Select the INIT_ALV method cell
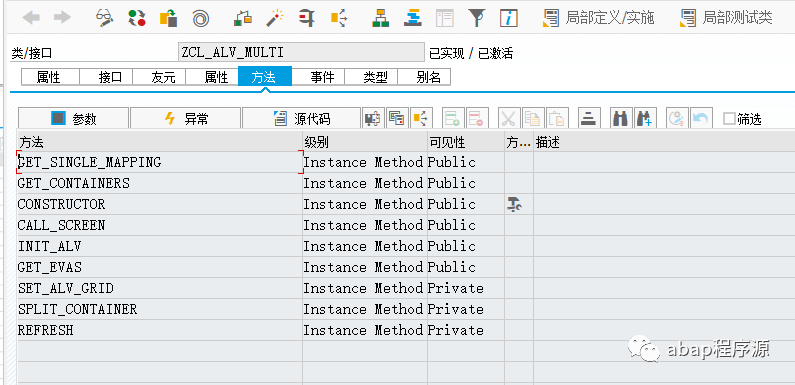This screenshot has height=385, width=795. (160, 247)
